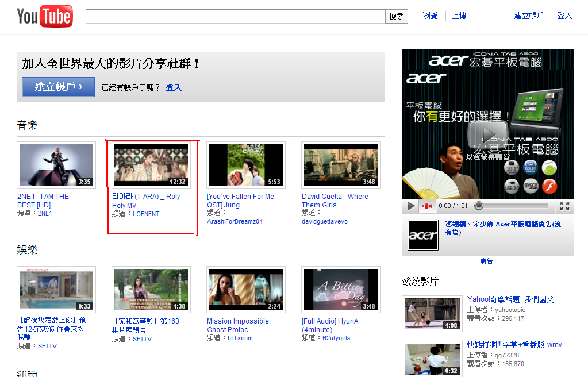Click the [Full Audio] HyunA title
The height and width of the screenshot is (377, 588).
coord(330,325)
